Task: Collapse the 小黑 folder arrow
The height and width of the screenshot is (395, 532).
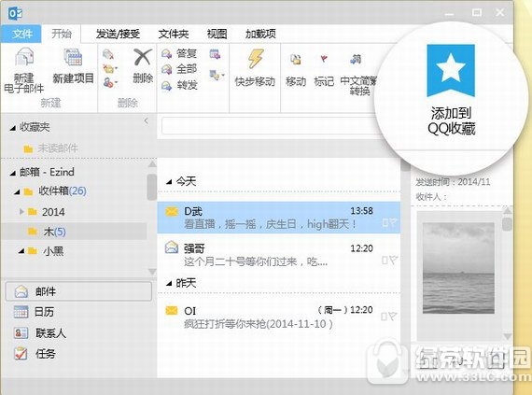Action: [21, 251]
